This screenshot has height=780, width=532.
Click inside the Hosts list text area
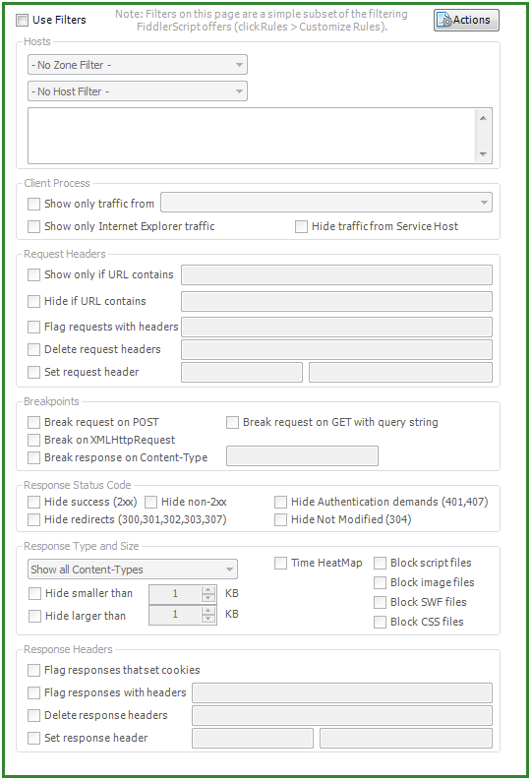[x=252, y=136]
